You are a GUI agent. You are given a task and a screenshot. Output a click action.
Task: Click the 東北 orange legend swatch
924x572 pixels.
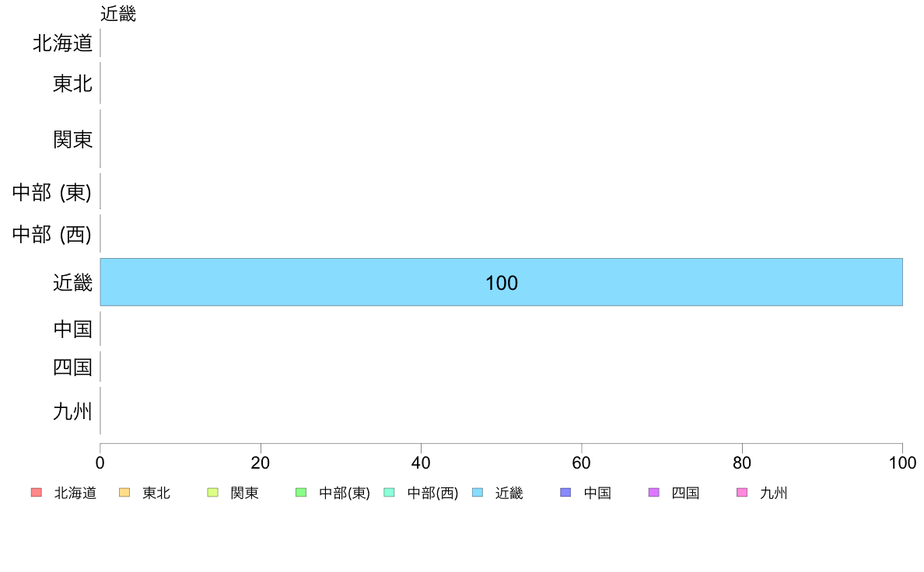124,493
